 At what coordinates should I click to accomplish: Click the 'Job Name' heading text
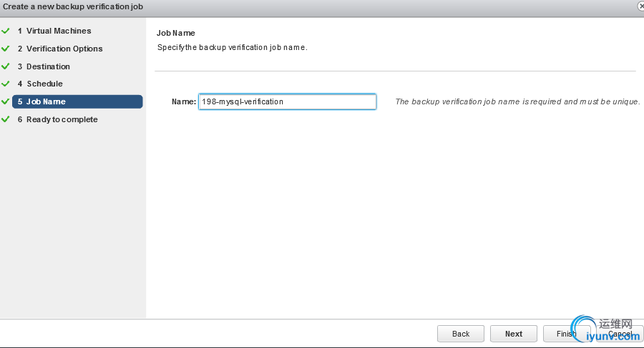click(176, 33)
